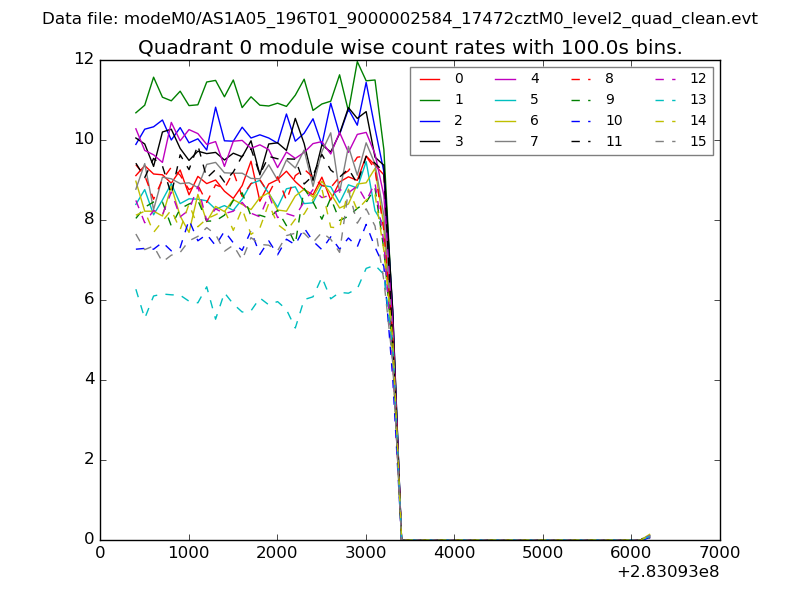This screenshot has height=600, width=800.
Task: Click legend label 11
Action: (x=613, y=141)
